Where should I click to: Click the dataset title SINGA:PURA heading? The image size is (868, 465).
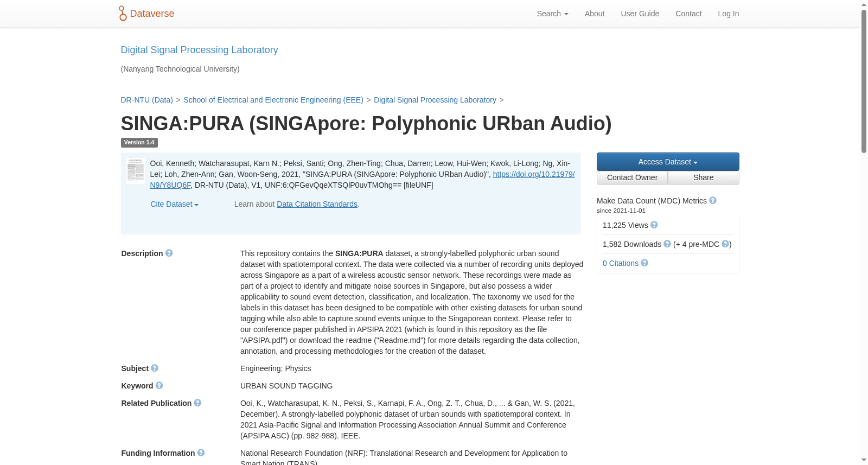coord(366,124)
